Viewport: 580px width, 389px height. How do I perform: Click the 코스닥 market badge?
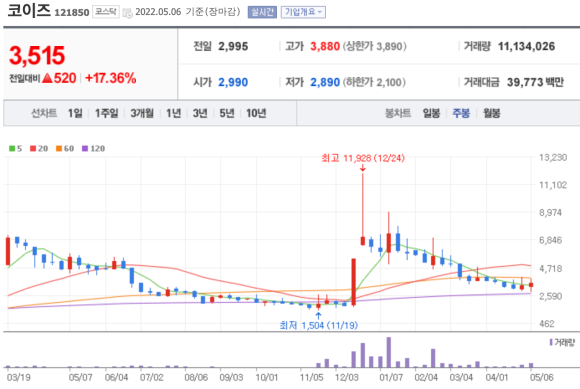(106, 12)
